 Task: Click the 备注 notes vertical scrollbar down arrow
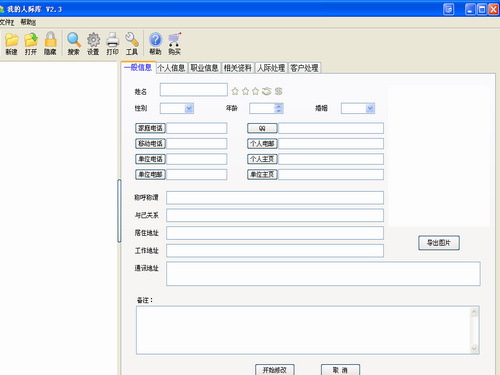click(474, 349)
